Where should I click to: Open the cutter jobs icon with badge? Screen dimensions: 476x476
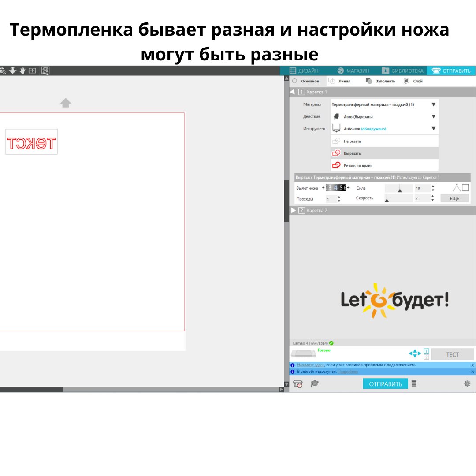(298, 384)
